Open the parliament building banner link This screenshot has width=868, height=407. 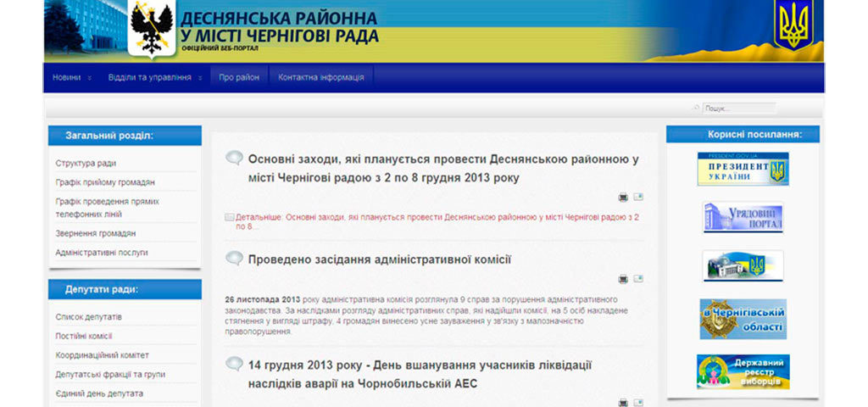tap(743, 265)
